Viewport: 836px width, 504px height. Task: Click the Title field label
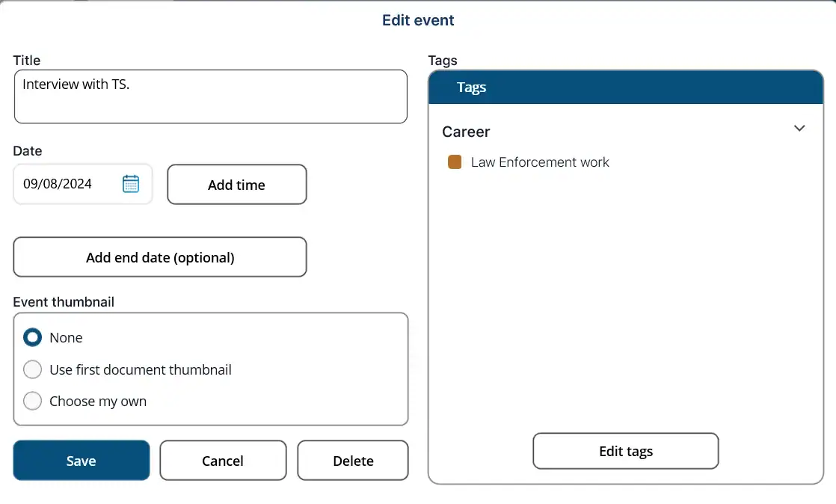pos(27,61)
